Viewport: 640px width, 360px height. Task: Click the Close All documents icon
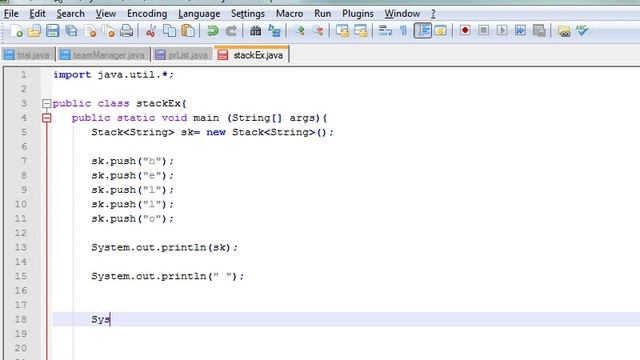coord(109,31)
